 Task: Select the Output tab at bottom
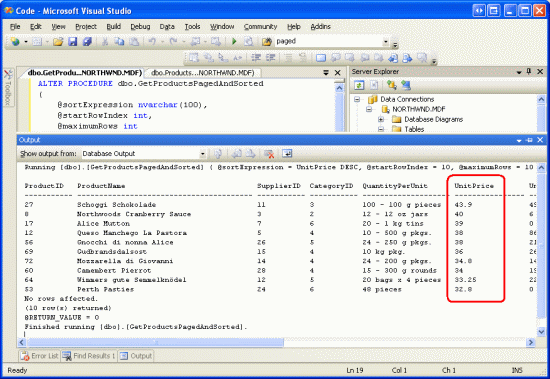[136, 356]
